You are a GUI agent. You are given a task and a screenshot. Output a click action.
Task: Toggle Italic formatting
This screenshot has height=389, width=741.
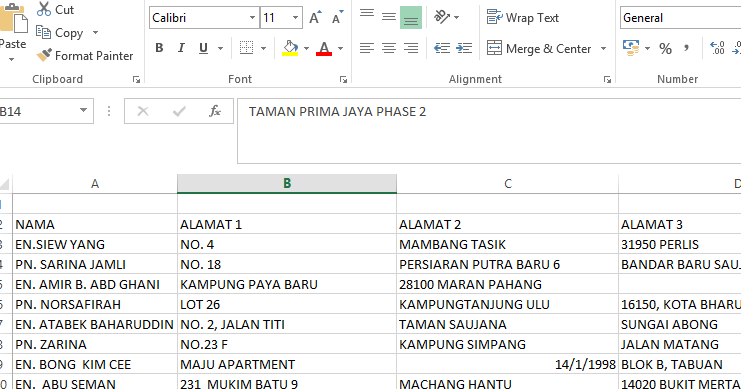[181, 48]
